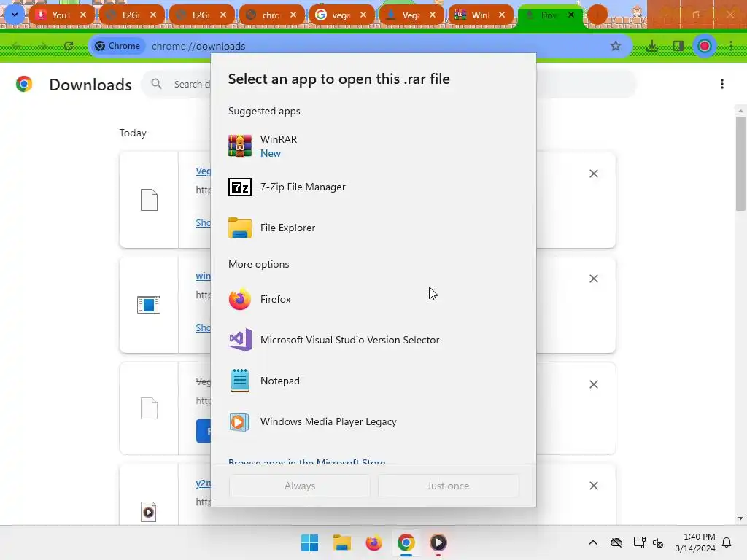747x560 pixels.
Task: Open the media player taskbar icon
Action: (x=438, y=542)
